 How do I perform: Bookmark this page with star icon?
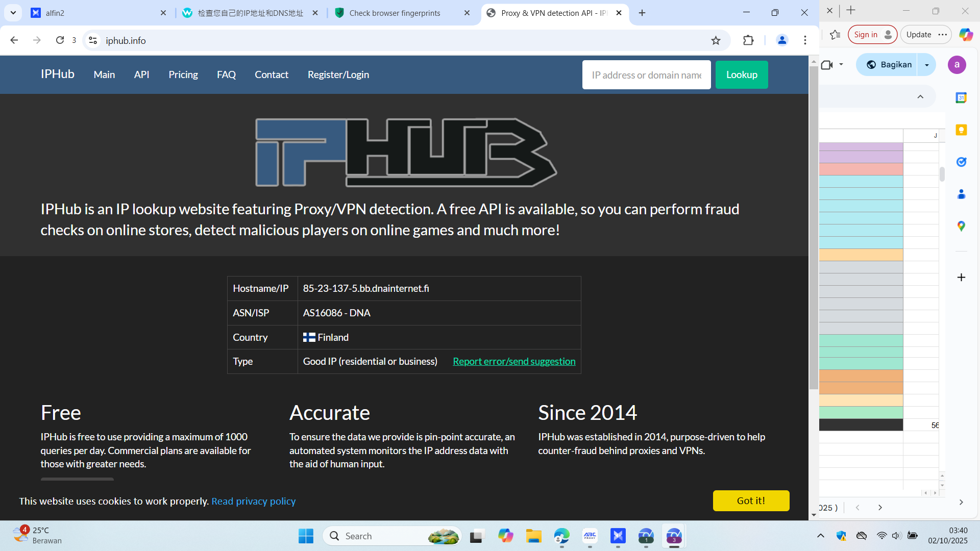pyautogui.click(x=716, y=40)
